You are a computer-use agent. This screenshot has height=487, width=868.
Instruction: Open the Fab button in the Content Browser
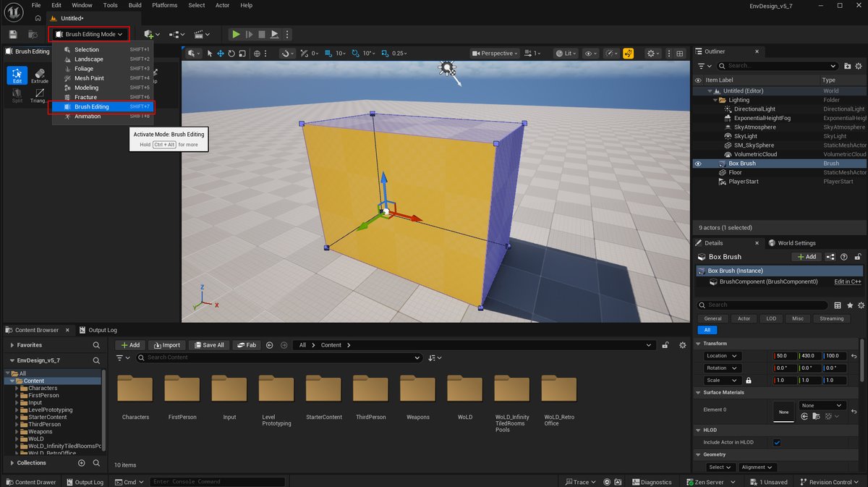point(247,345)
